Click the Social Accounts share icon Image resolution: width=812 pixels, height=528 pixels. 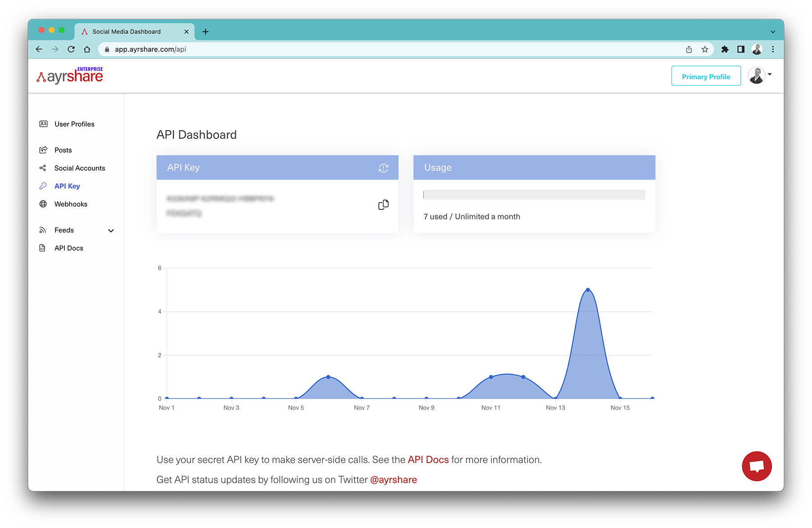tap(43, 167)
